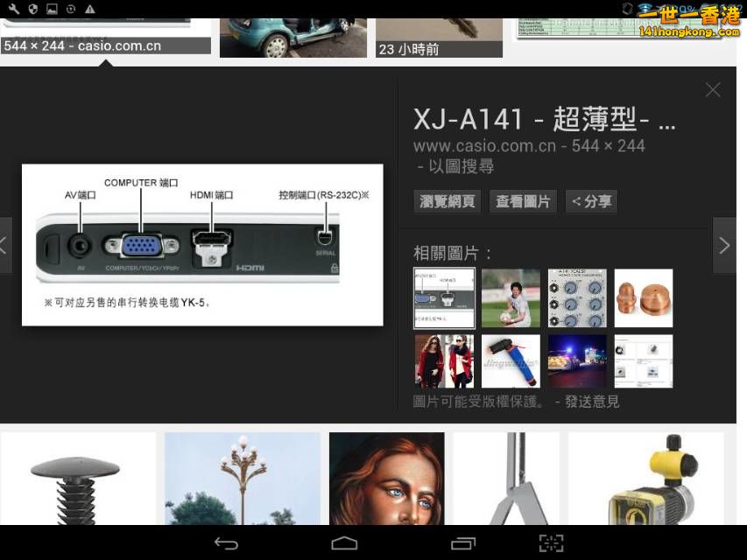Open the circular sync notification icon
This screenshot has height=560, width=747.
pos(71,9)
